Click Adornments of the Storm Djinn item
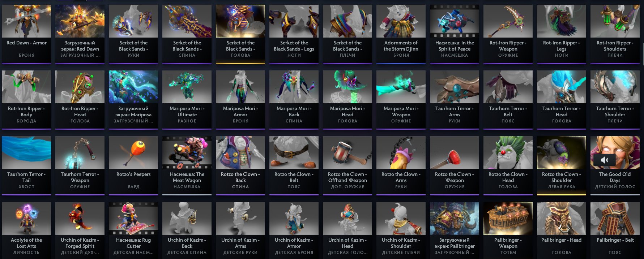 pos(401,34)
